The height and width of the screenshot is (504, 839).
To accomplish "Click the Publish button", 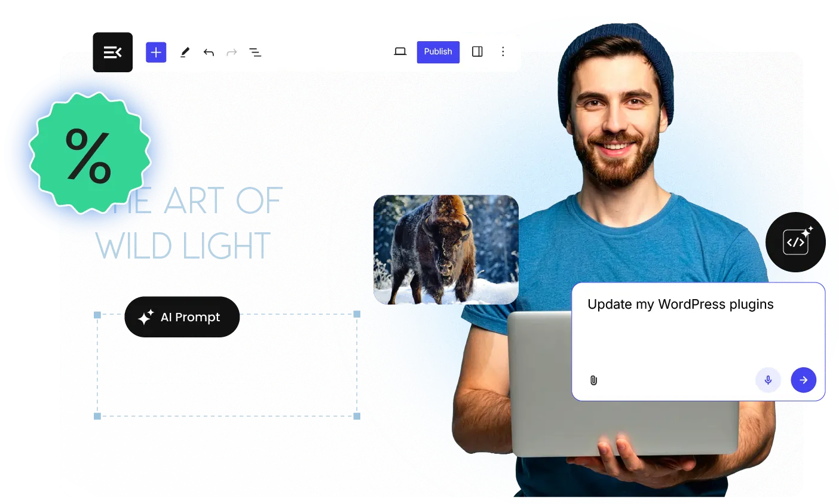I will point(438,52).
